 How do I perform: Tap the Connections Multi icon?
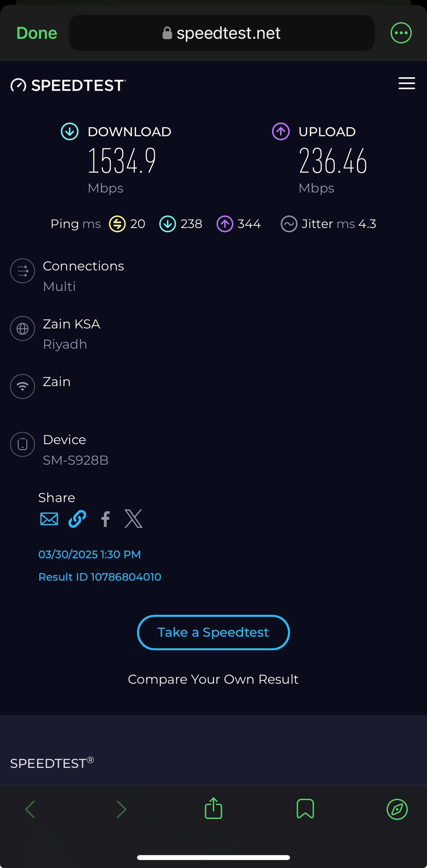pos(22,271)
